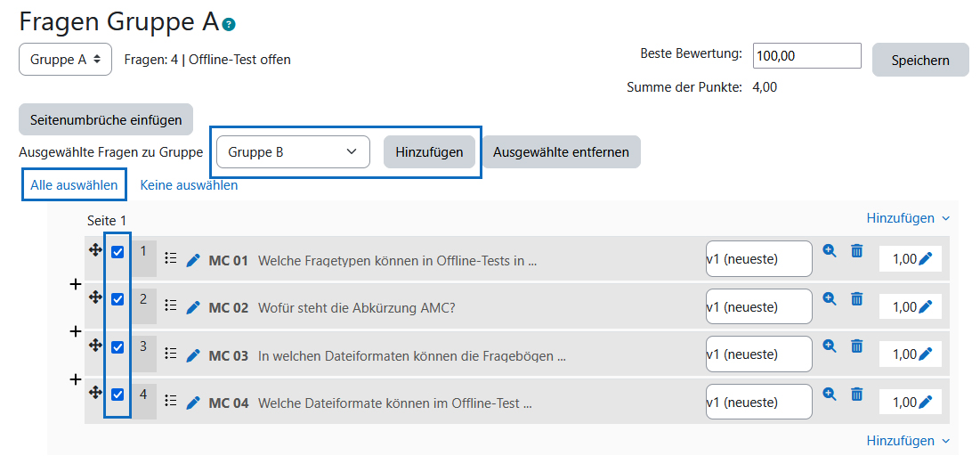Click the Speichern button
This screenshot has height=464, width=980.
click(x=920, y=60)
